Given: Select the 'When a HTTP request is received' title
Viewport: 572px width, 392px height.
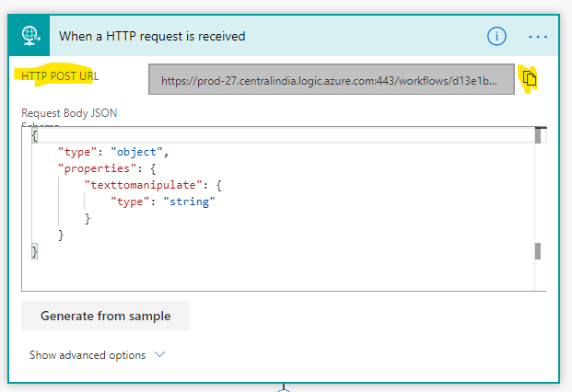Looking at the screenshot, I should tap(152, 36).
